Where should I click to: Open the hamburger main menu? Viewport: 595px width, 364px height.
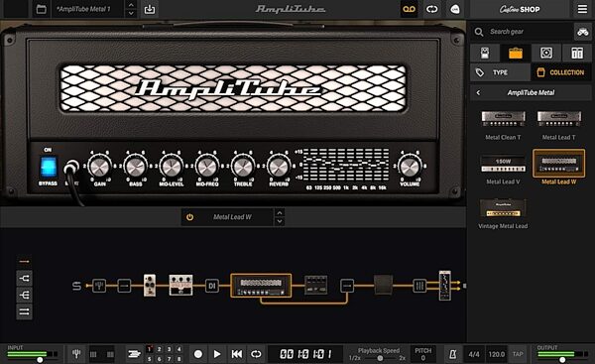click(582, 9)
